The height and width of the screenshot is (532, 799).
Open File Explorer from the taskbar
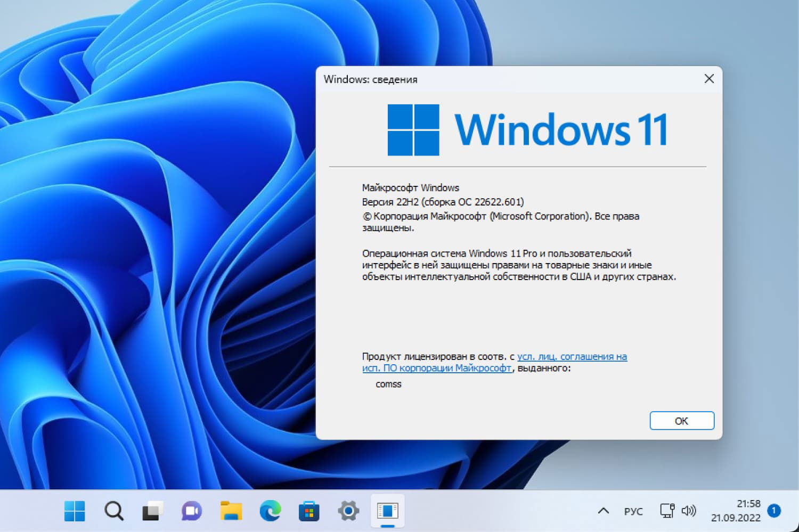(231, 511)
